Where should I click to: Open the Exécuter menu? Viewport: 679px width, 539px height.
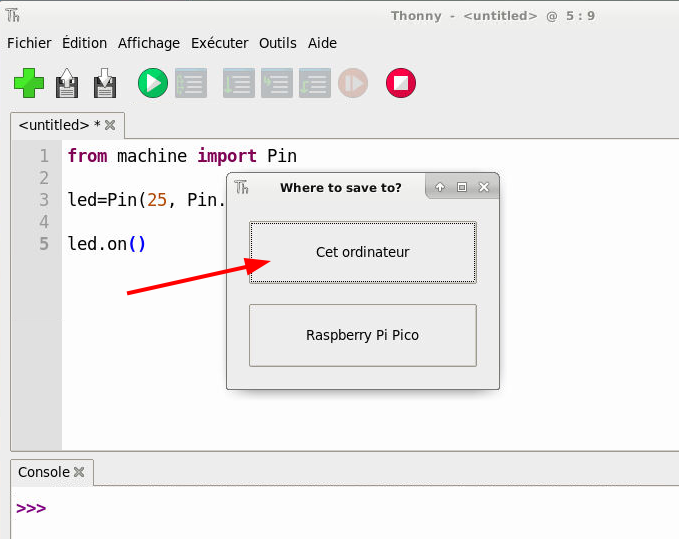(220, 43)
